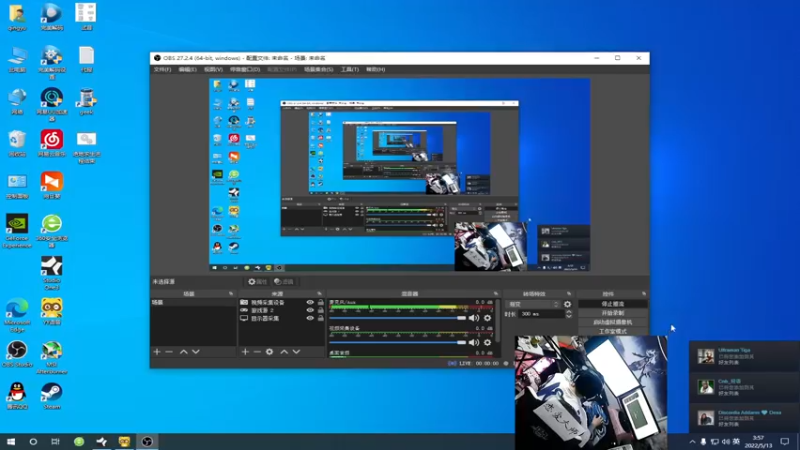
Task: Undock the Scenes panel via header icon
Action: coord(231,294)
